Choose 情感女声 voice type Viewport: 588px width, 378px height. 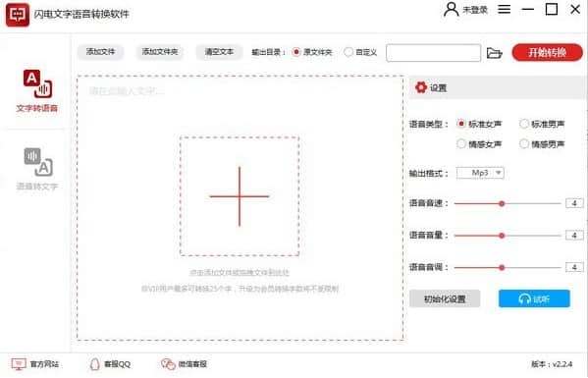[x=461, y=144]
